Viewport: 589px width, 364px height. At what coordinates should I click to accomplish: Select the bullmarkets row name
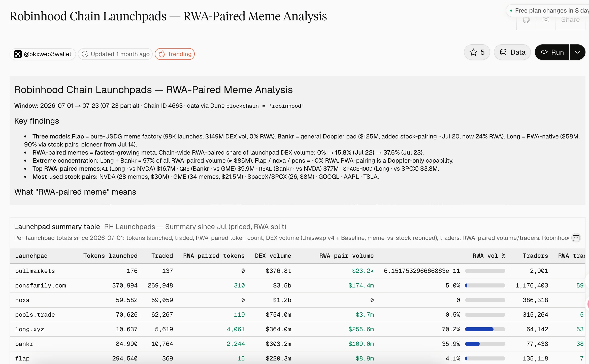pyautogui.click(x=35, y=271)
